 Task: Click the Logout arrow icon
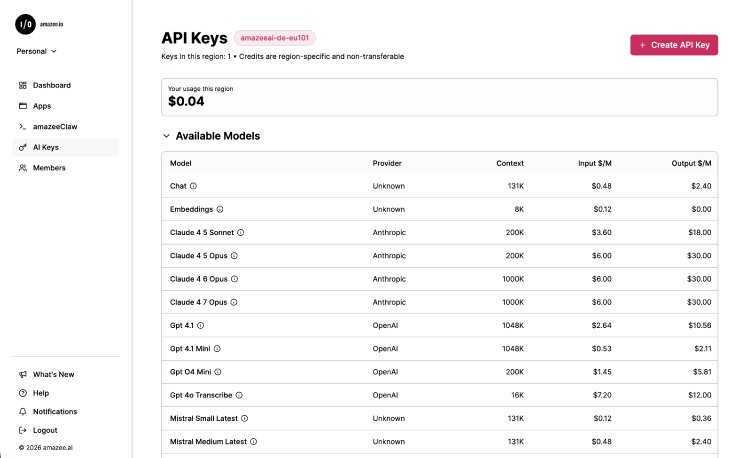point(23,430)
